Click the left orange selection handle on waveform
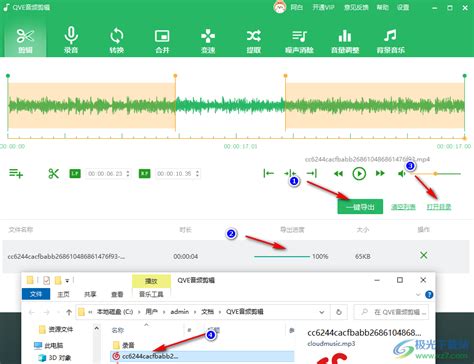 tap(175, 76)
